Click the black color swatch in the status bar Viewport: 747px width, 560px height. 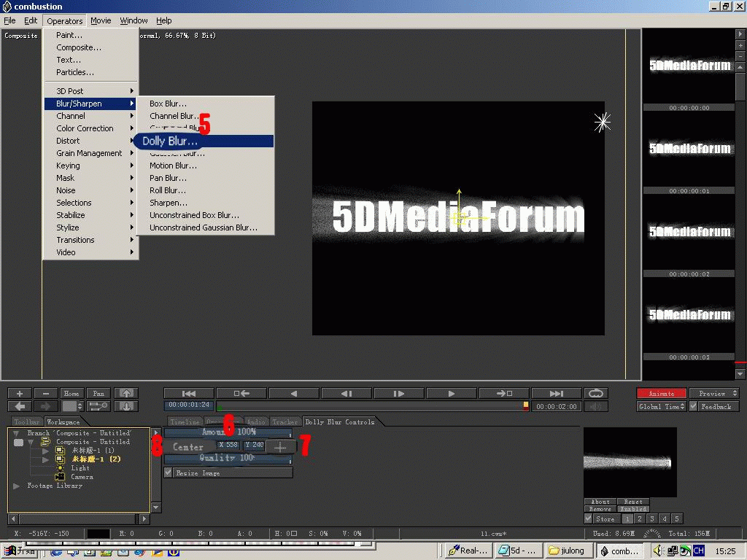98,533
